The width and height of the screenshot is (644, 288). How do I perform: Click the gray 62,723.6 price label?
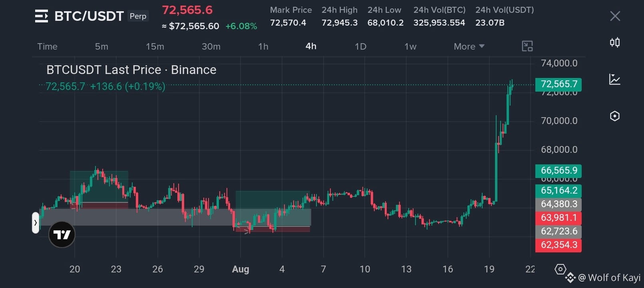point(559,232)
